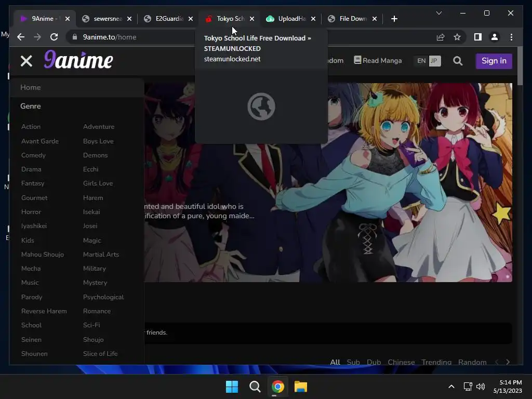The width and height of the screenshot is (532, 399).
Task: Switch title language to JP
Action: (434, 61)
